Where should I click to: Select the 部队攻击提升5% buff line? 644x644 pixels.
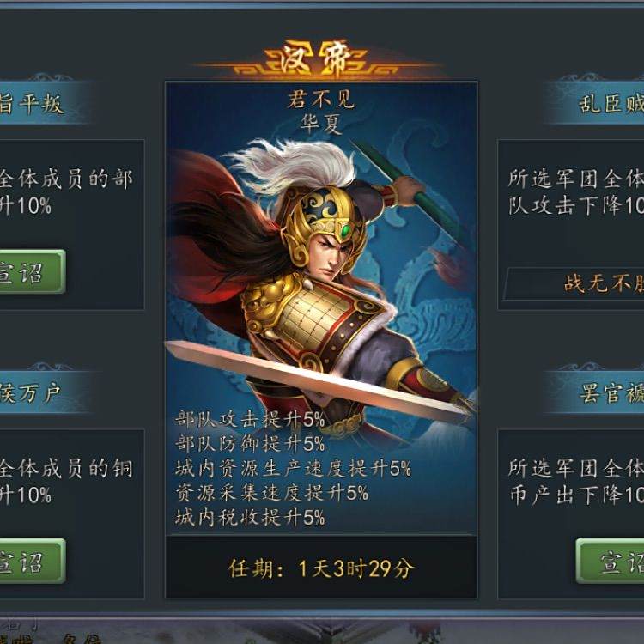(x=250, y=419)
